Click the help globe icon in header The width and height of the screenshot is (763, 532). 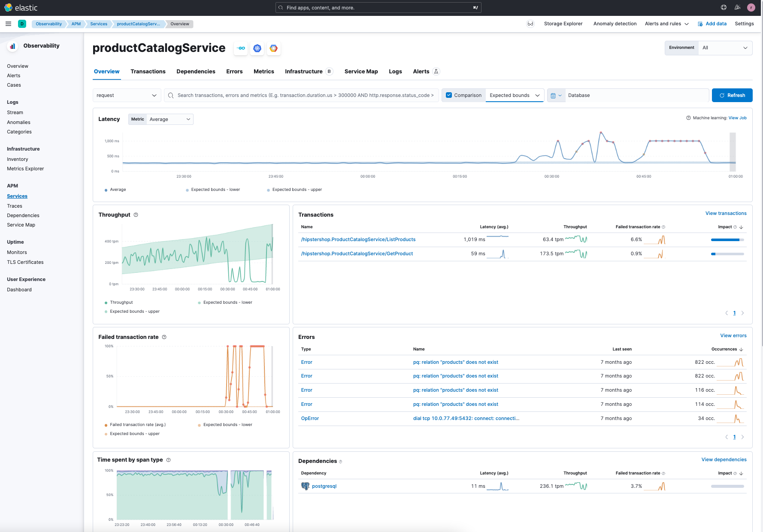(x=724, y=7)
